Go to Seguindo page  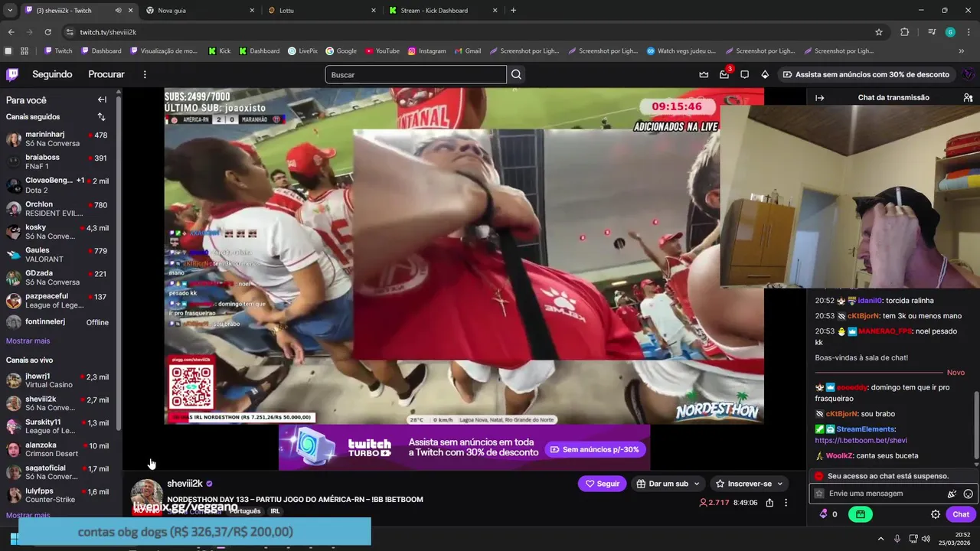(52, 74)
